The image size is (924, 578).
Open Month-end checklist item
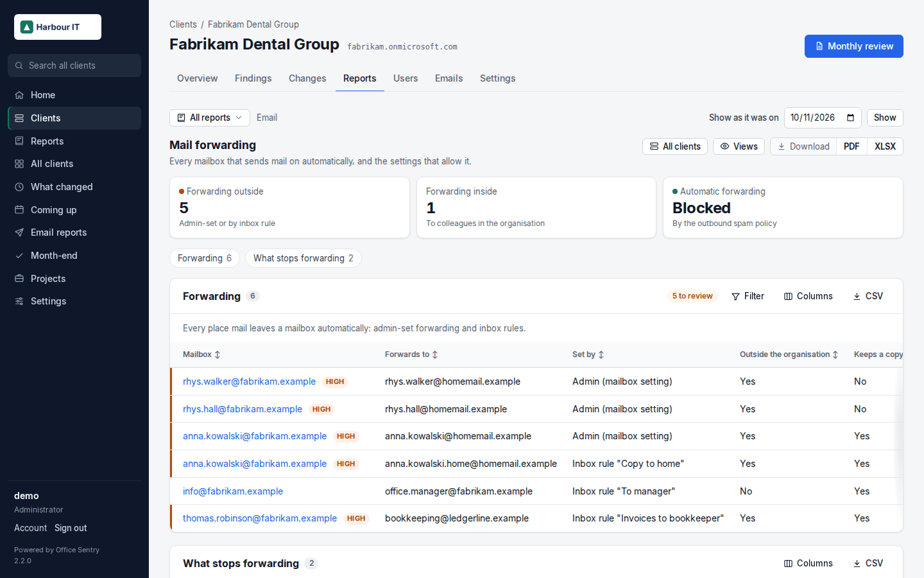click(x=74, y=256)
